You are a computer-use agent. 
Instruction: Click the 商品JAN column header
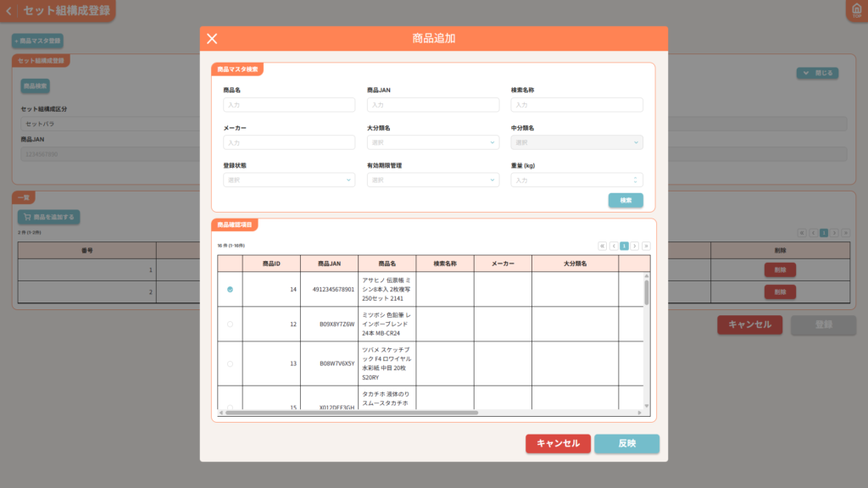[x=330, y=264]
